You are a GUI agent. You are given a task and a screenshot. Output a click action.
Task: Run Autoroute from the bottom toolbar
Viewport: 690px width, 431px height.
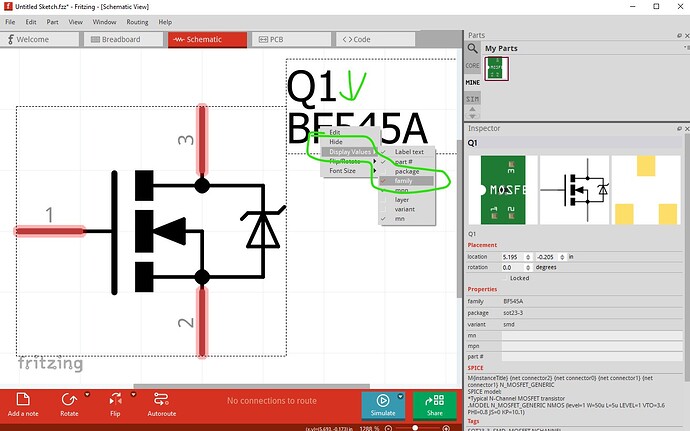[161, 405]
